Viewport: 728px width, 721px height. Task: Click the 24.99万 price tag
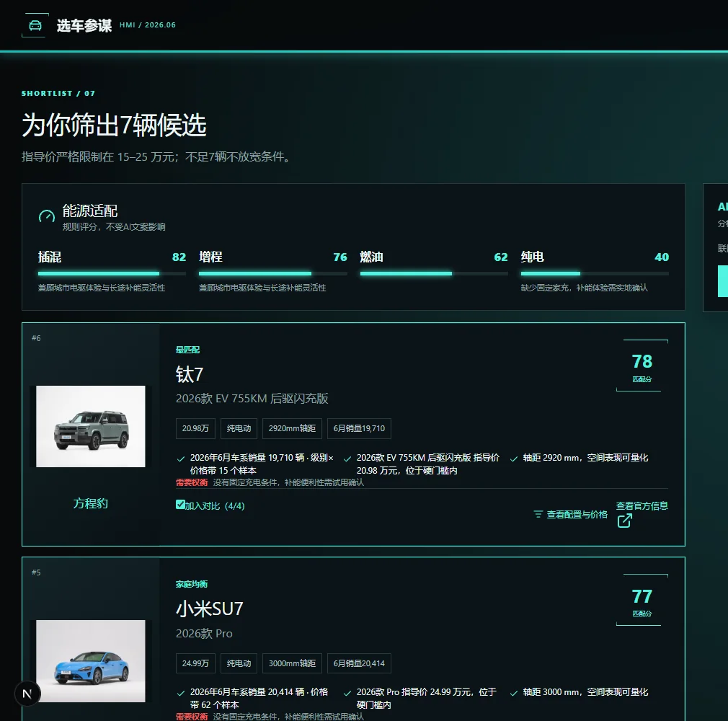click(x=195, y=663)
